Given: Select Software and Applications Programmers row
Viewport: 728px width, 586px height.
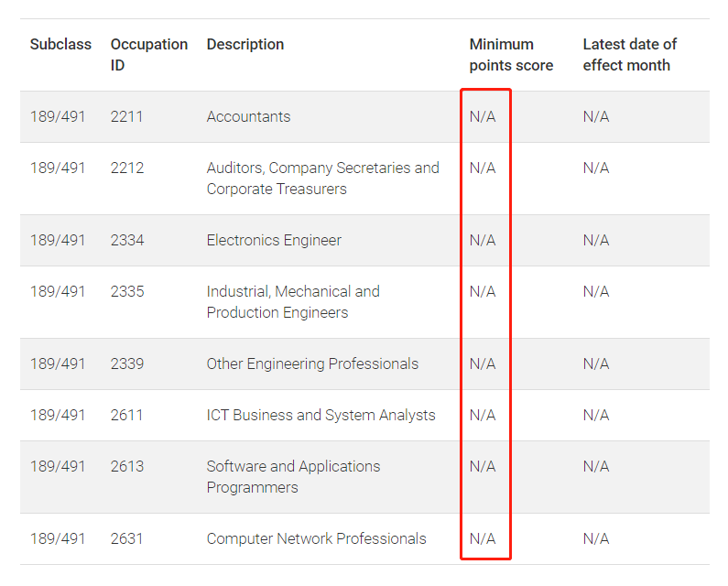Looking at the screenshot, I should coord(364,477).
